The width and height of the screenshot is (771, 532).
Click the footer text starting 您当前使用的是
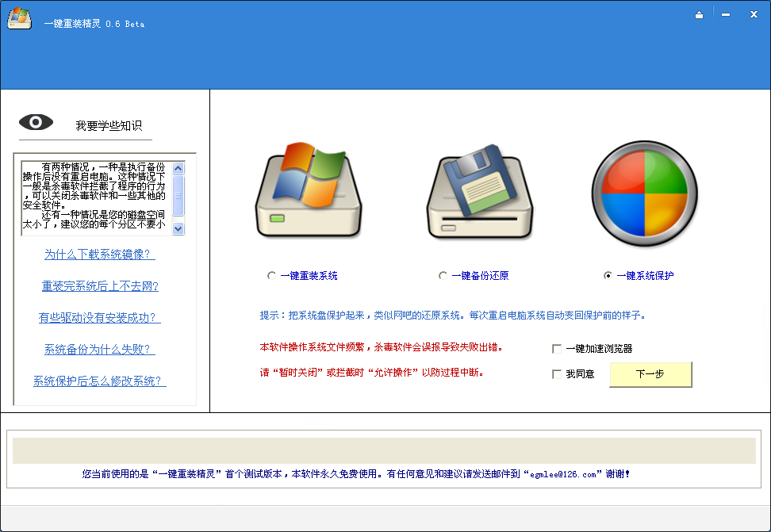pyautogui.click(x=355, y=474)
